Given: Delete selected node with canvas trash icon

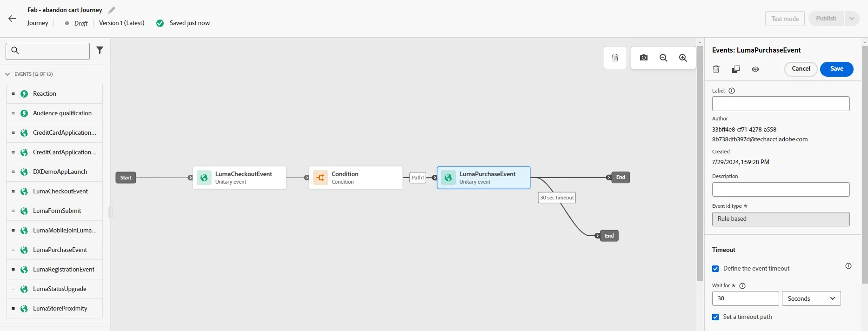Looking at the screenshot, I should [615, 58].
